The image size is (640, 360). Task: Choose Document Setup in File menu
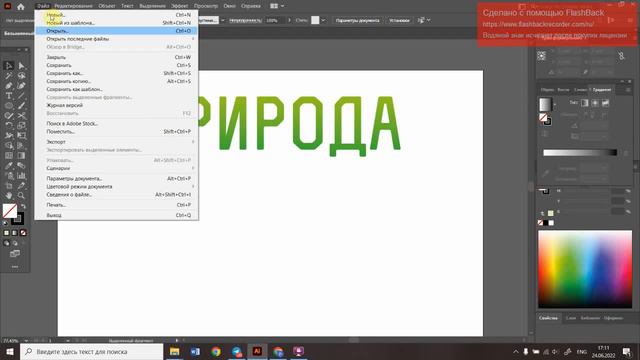116,178
